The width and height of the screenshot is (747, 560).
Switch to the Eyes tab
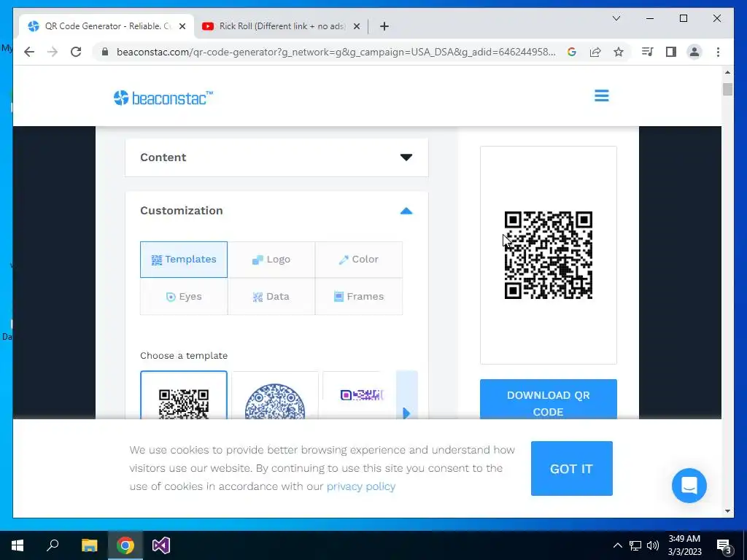click(184, 297)
